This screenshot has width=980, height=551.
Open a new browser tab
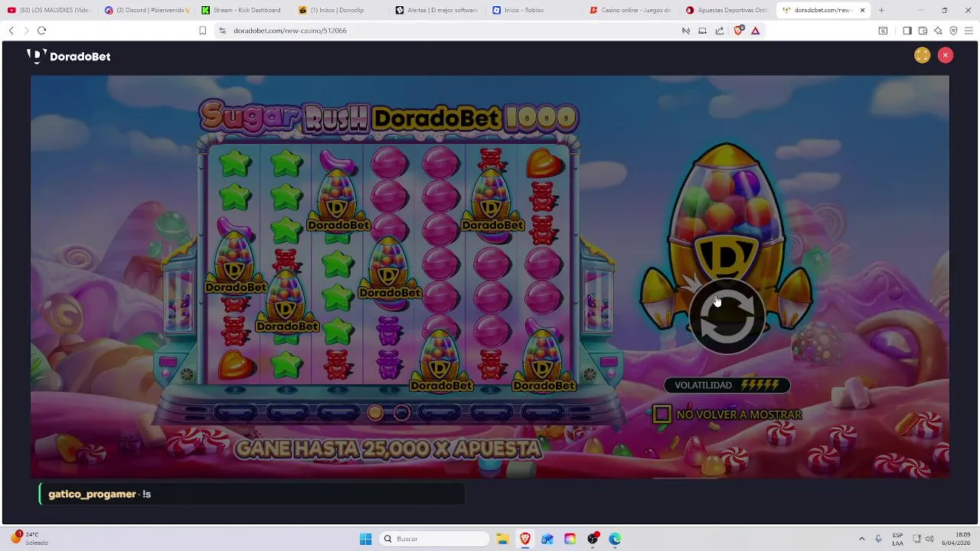coord(881,10)
